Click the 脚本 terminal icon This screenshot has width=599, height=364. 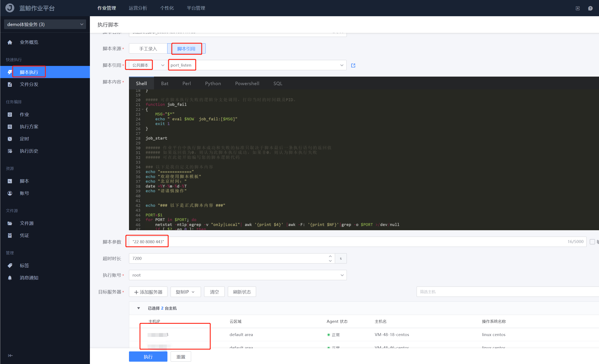point(10,181)
